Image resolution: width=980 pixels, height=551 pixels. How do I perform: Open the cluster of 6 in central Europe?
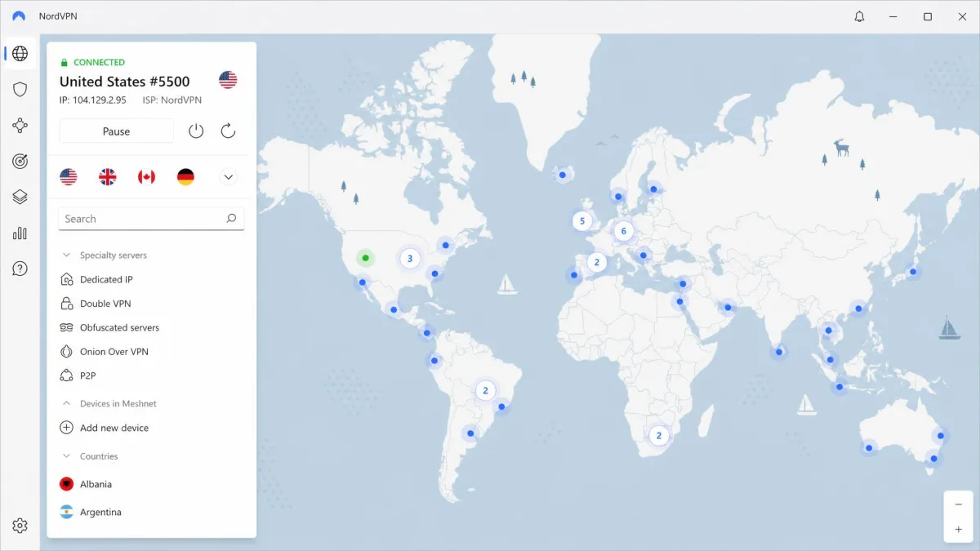(624, 231)
